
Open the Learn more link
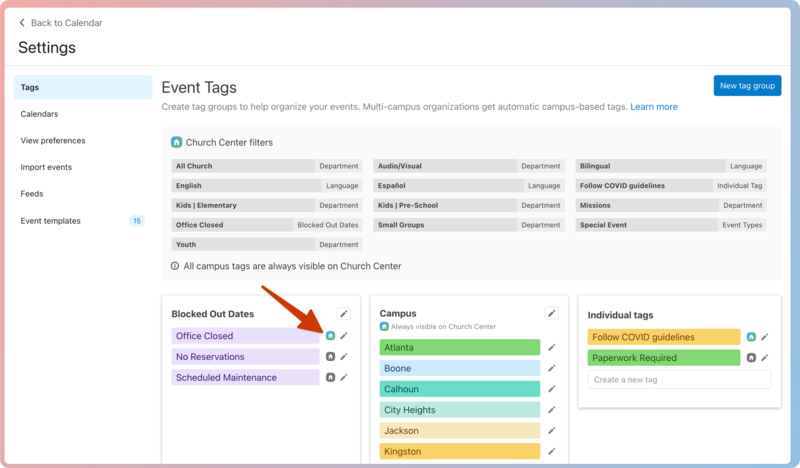653,107
